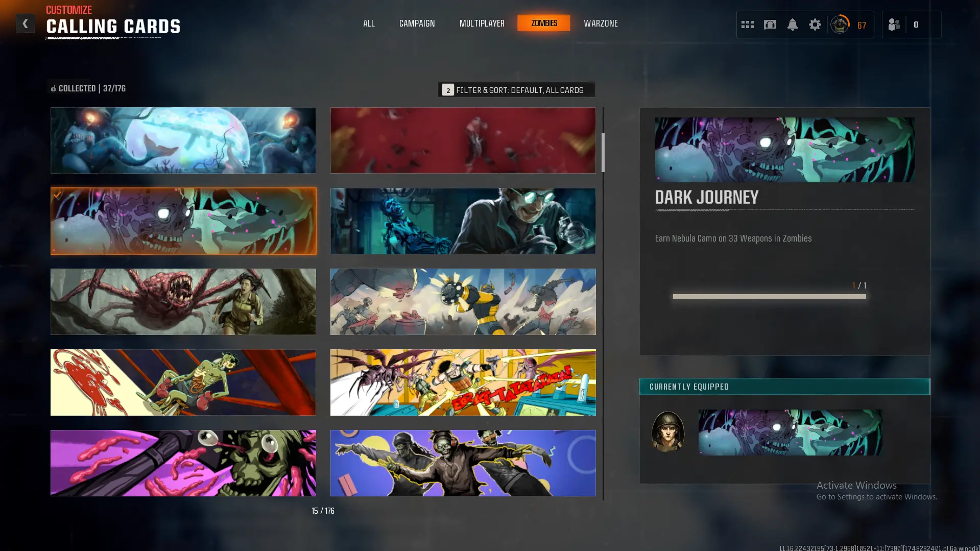Select the mad scientist with goggles card
980x551 pixels.
463,221
